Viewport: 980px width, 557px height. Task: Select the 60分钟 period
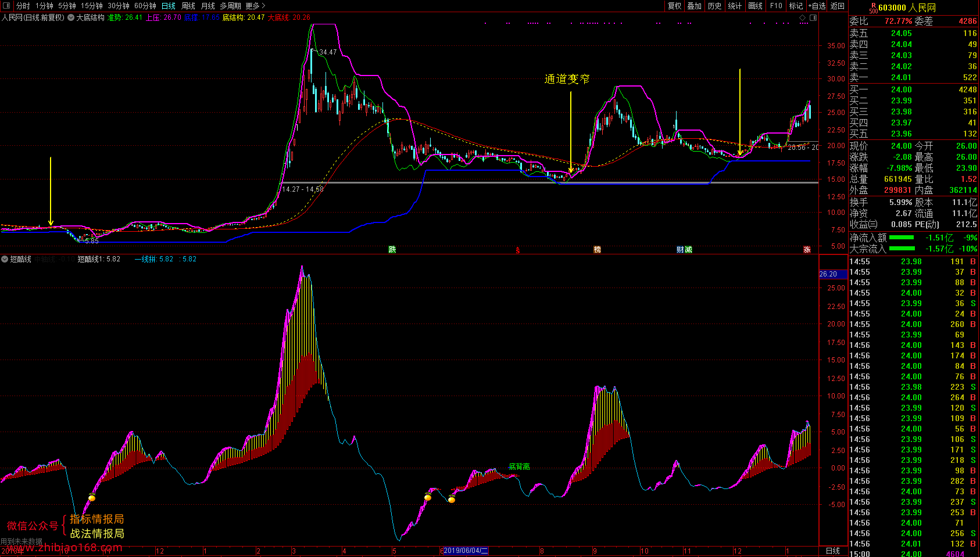tap(145, 6)
